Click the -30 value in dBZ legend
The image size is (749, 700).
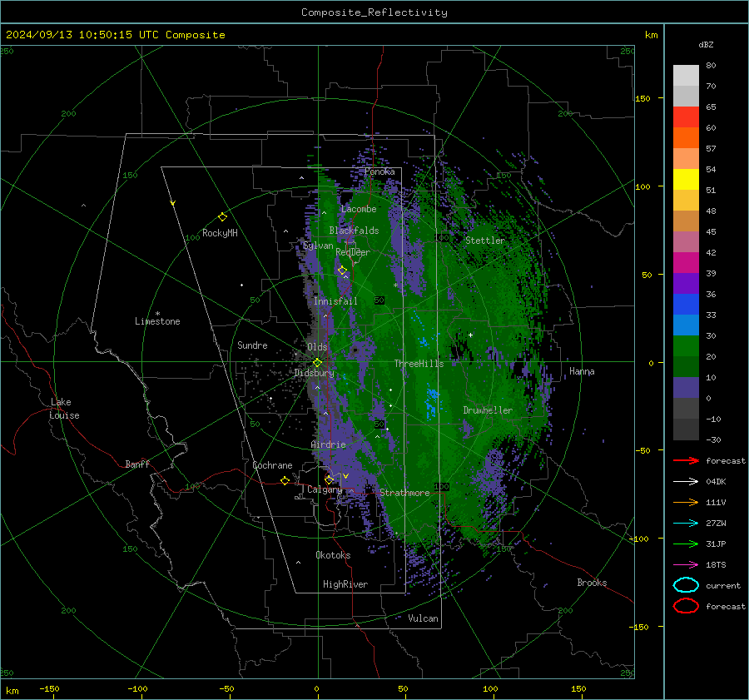click(x=713, y=439)
